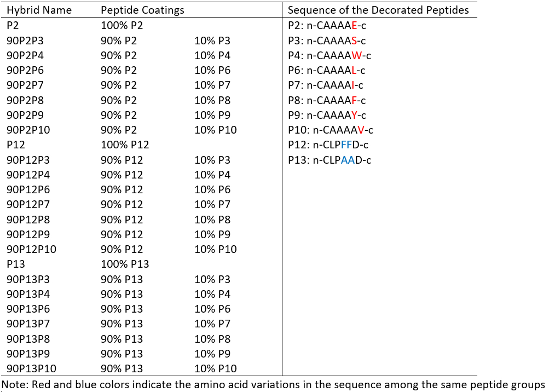Screen dimensions: 549x392
Task: Select the 100% P12 coating cell
Action: point(125,145)
